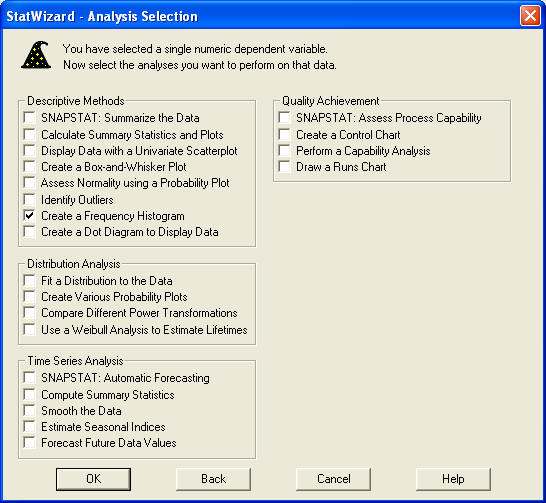Image resolution: width=546 pixels, height=503 pixels.
Task: Confirm selection with the OK button
Action: click(93, 479)
